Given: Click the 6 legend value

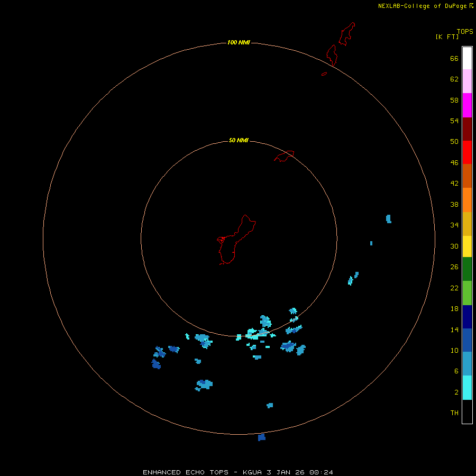Looking at the screenshot, I should coord(456,371).
